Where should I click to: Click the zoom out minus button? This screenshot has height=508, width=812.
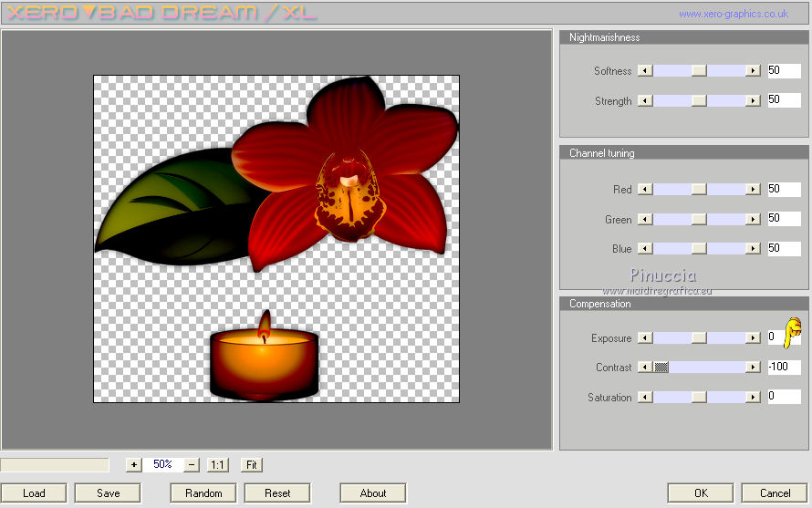pos(192,464)
